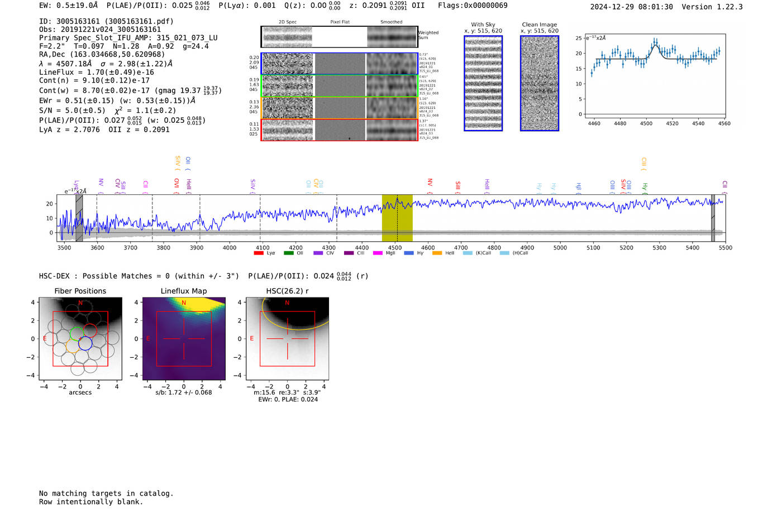Select the orange fiber circle in Fiber Positions
The height and width of the screenshot is (532, 782).
click(x=72, y=346)
